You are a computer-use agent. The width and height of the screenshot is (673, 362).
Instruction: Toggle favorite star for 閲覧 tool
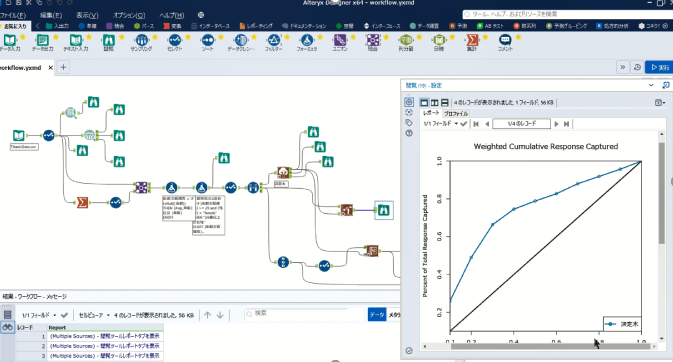point(122,37)
